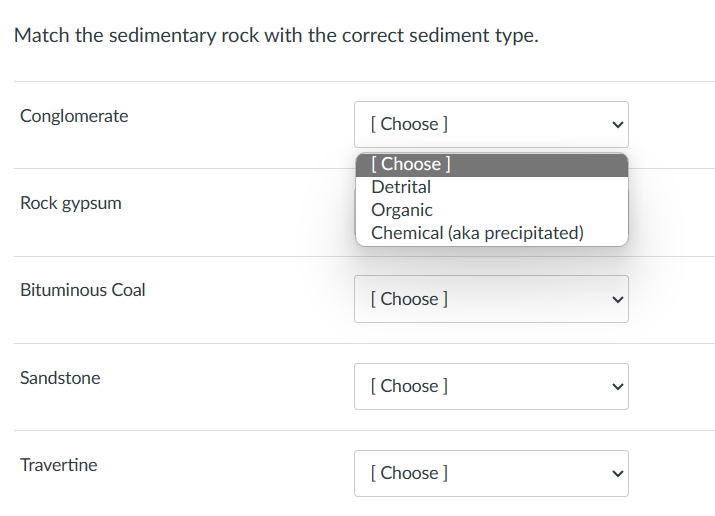Open the Bituminous Coal answer dropdown
Viewport: 715px width, 516px height.
click(x=490, y=299)
